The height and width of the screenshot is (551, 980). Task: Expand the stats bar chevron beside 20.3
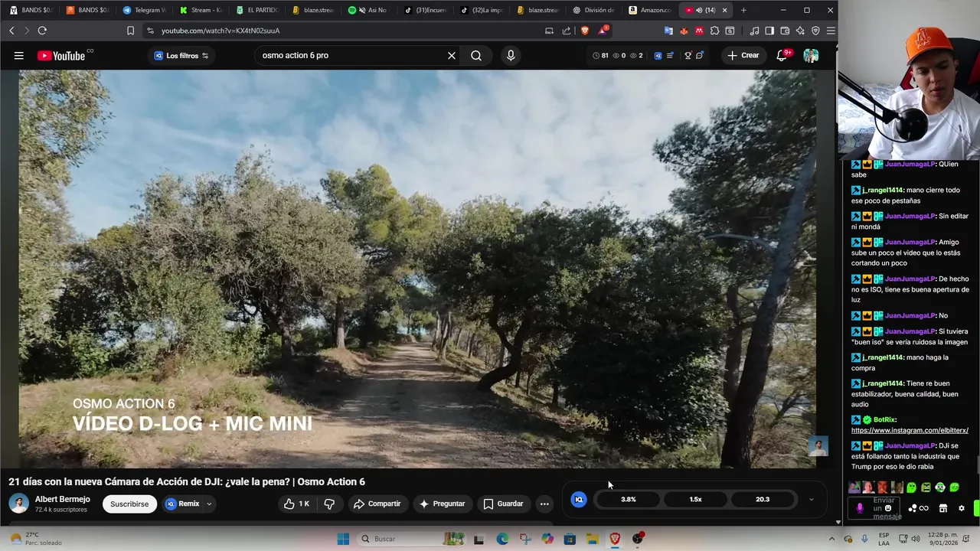coord(811,499)
